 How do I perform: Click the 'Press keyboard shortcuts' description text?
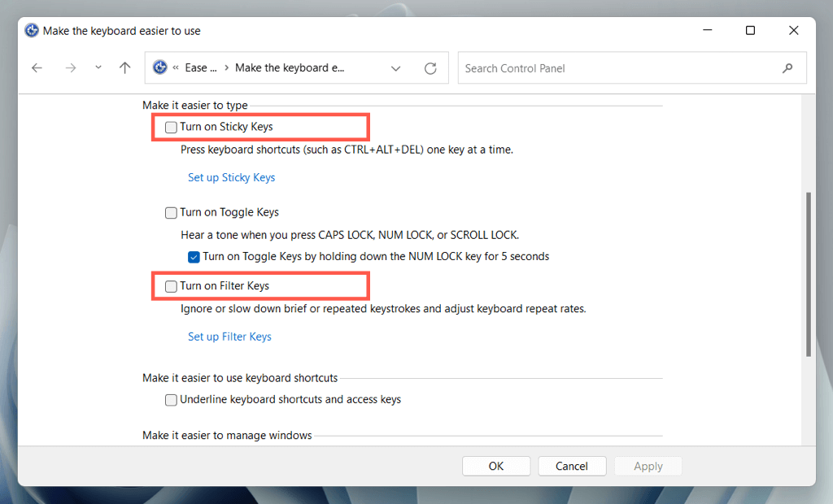pyautogui.click(x=347, y=150)
